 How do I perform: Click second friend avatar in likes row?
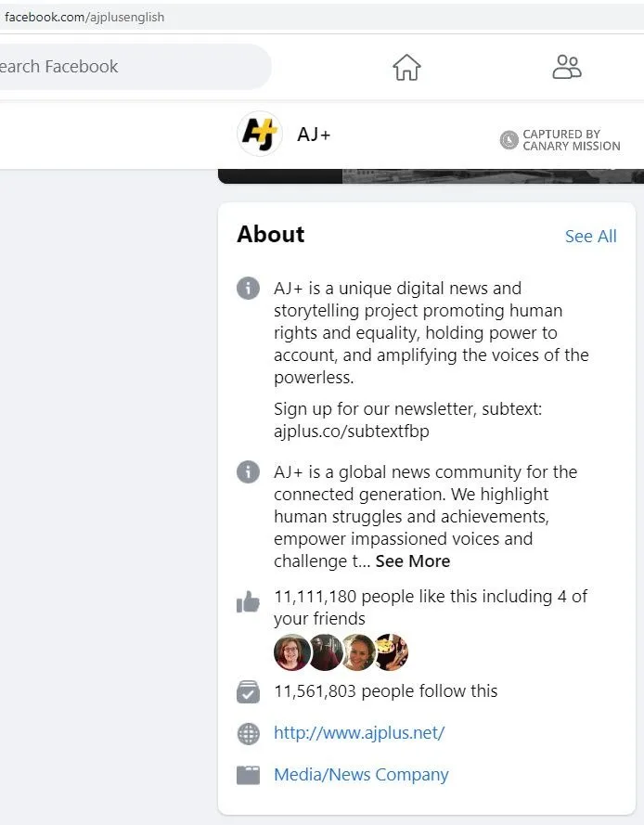coord(325,652)
